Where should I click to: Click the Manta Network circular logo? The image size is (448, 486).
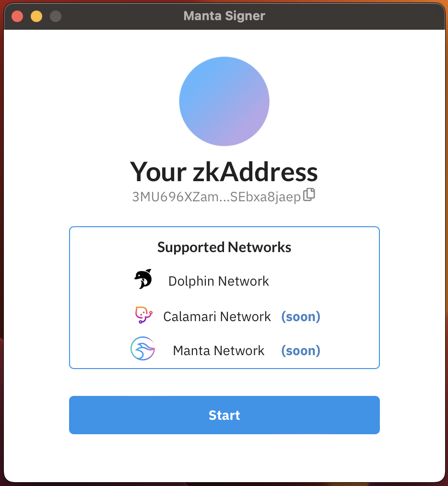pos(143,349)
